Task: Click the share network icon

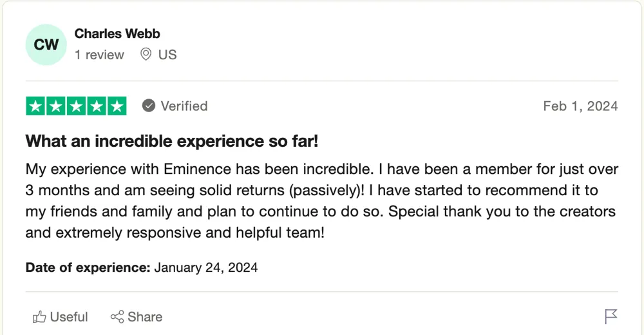Action: pyautogui.click(x=117, y=317)
